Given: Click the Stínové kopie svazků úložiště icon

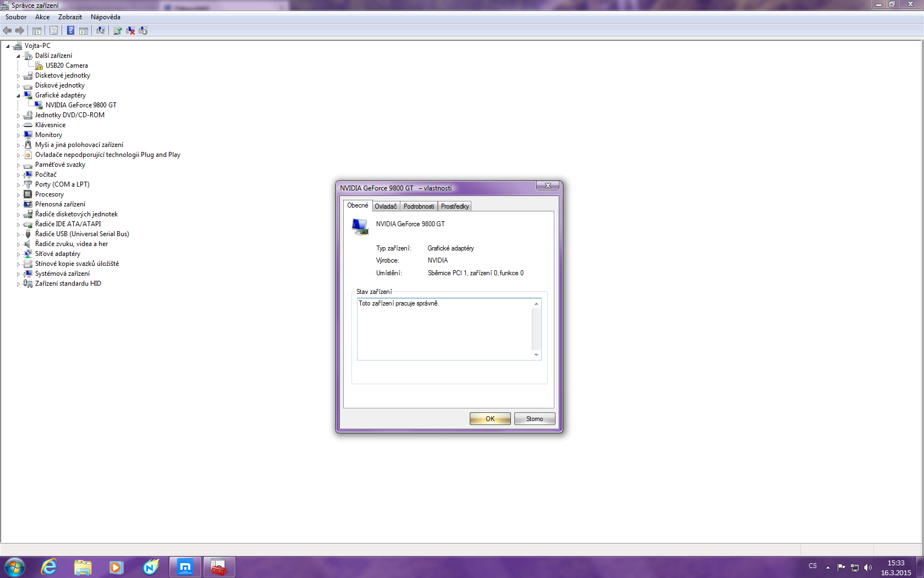Looking at the screenshot, I should [x=28, y=264].
